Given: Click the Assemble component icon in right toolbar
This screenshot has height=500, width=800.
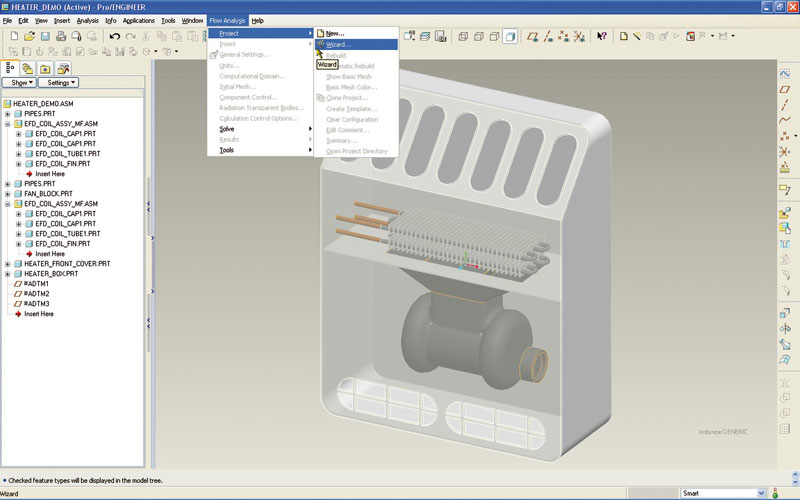Looking at the screenshot, I should click(x=785, y=213).
